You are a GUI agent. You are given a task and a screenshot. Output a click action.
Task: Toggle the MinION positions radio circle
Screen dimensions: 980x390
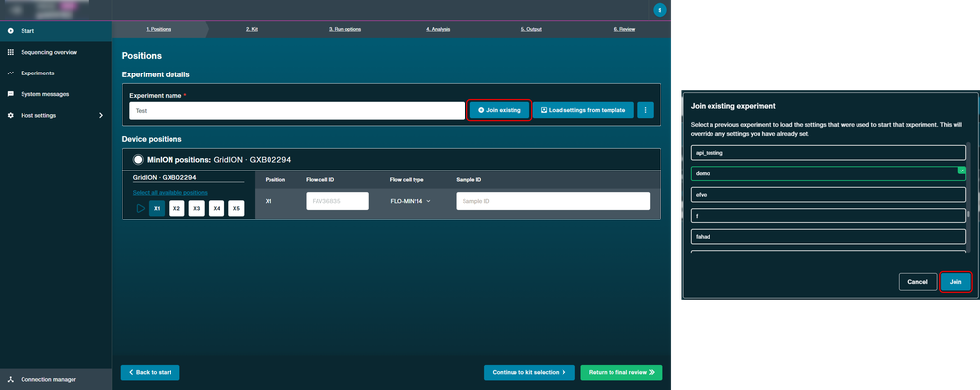click(138, 160)
